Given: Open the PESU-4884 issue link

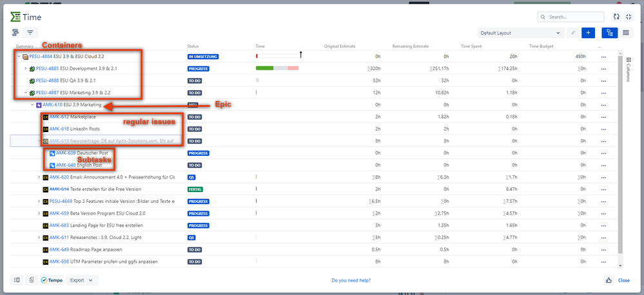Looking at the screenshot, I should click(x=41, y=57).
